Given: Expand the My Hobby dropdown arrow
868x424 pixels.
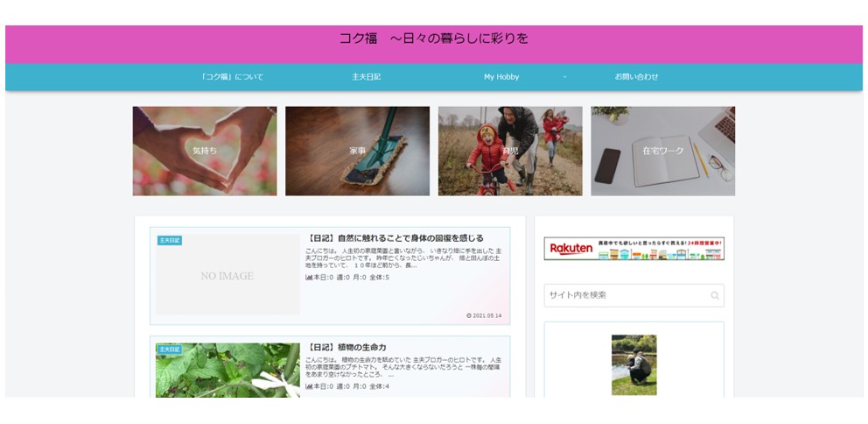Looking at the screenshot, I should tap(564, 77).
